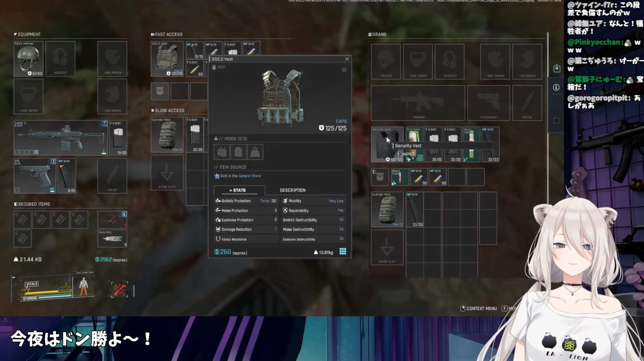Image resolution: width=644 pixels, height=361 pixels.
Task: Close the SS2.0 Vest details popup
Action: point(347,59)
